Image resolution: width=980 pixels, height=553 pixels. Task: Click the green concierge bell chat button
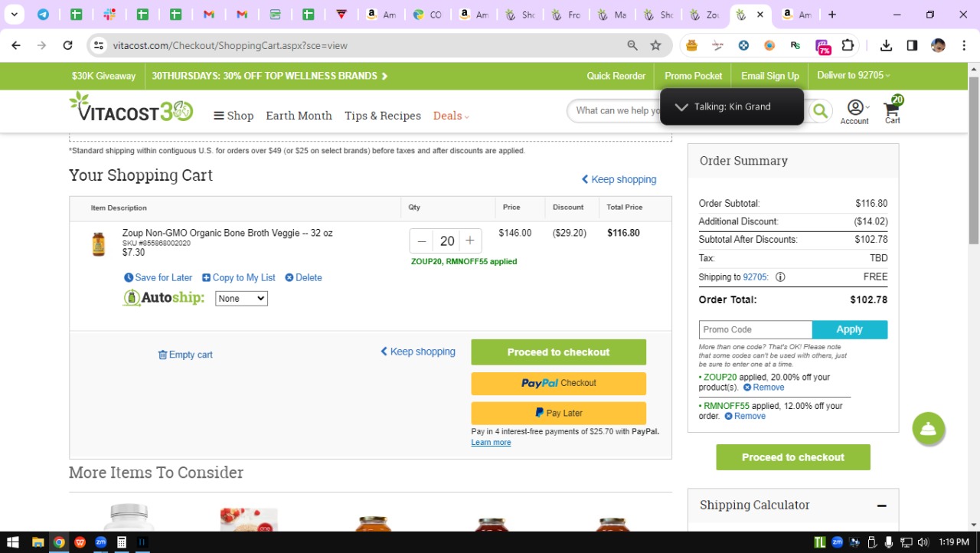[x=928, y=429]
